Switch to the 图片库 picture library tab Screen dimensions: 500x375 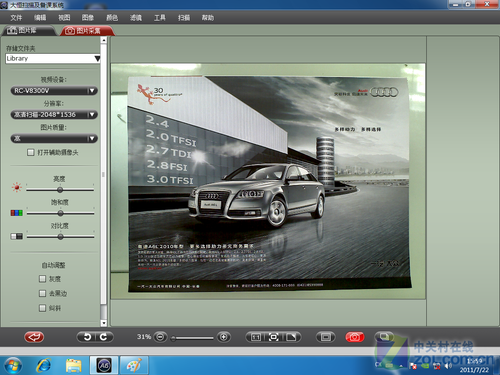point(28,31)
